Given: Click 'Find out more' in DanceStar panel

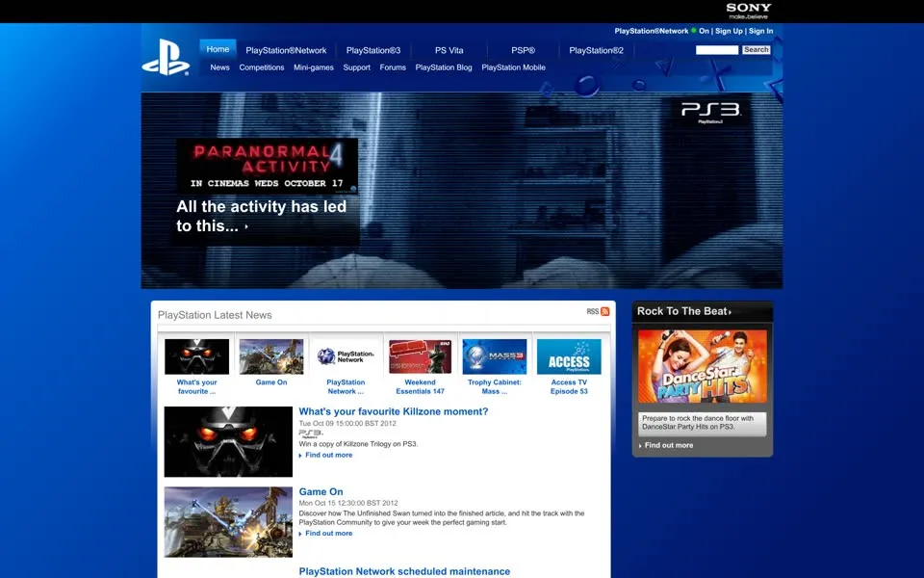Looking at the screenshot, I should [668, 445].
